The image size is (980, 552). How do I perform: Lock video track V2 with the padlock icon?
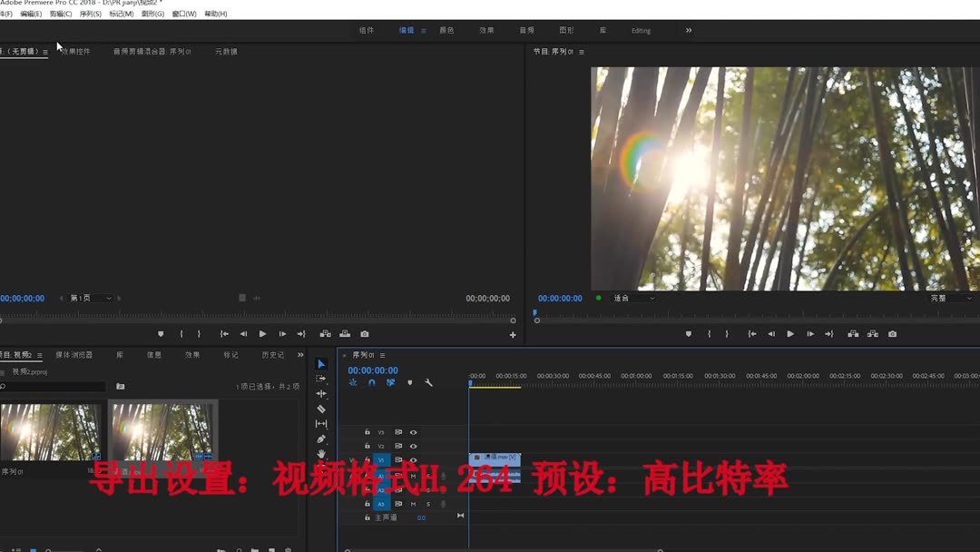point(367,446)
